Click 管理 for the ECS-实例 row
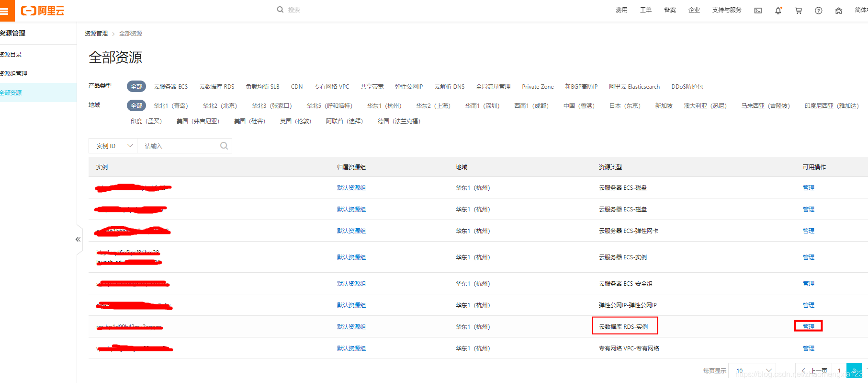The width and height of the screenshot is (868, 383). (808, 257)
